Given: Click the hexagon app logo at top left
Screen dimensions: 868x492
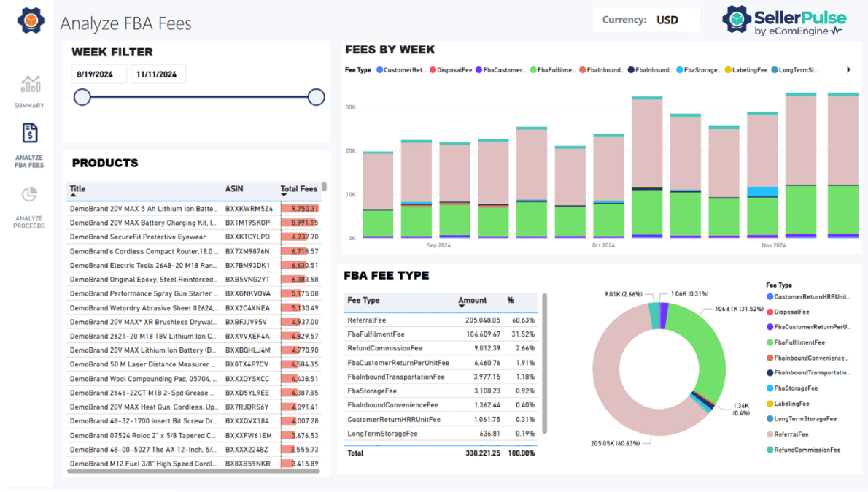Looking at the screenshot, I should pos(31,20).
